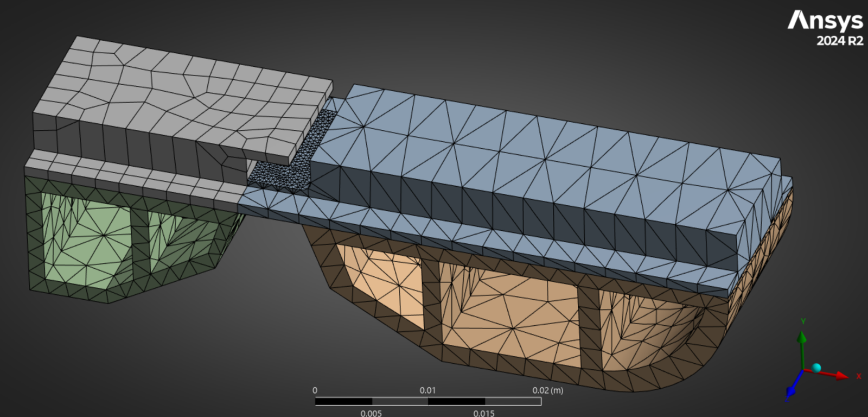Click the Ansys logo
The image size is (868, 417).
[825, 21]
